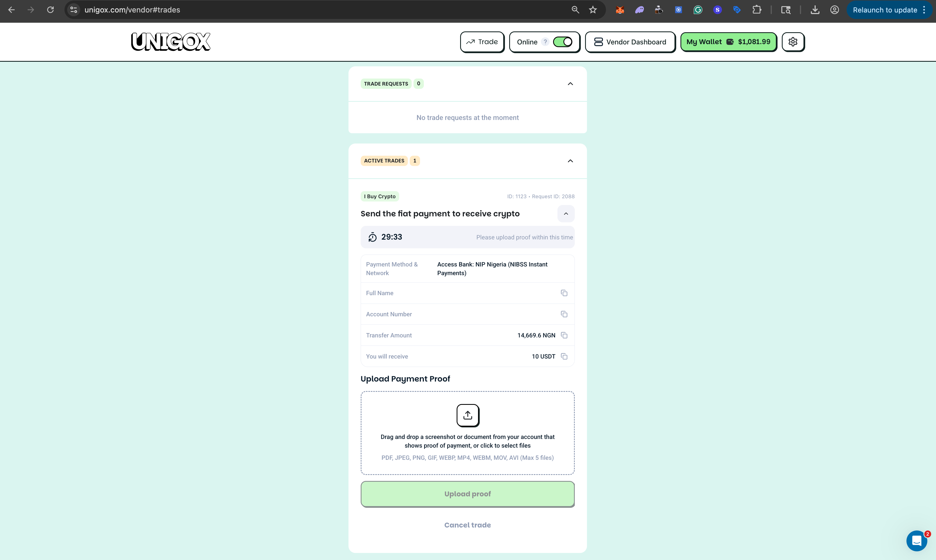Reload the browser page
The width and height of the screenshot is (936, 560).
point(50,10)
